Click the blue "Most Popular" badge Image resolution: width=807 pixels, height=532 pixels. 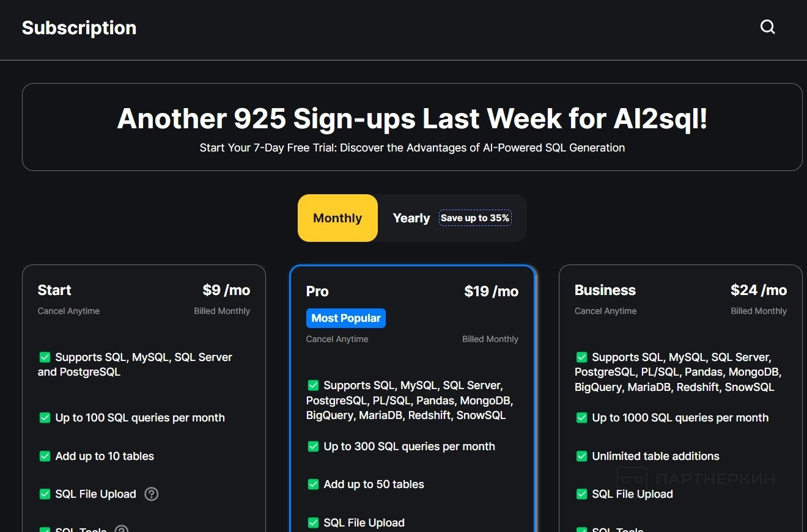pos(345,318)
